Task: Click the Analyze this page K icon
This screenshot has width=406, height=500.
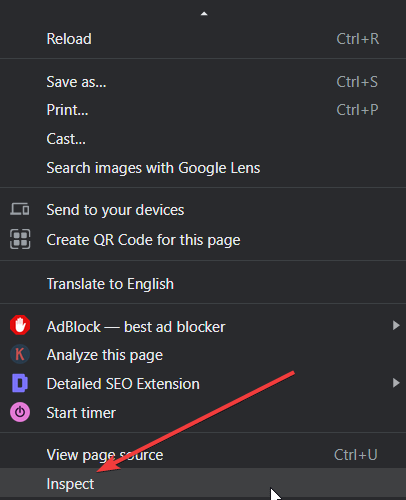Action: (x=20, y=354)
